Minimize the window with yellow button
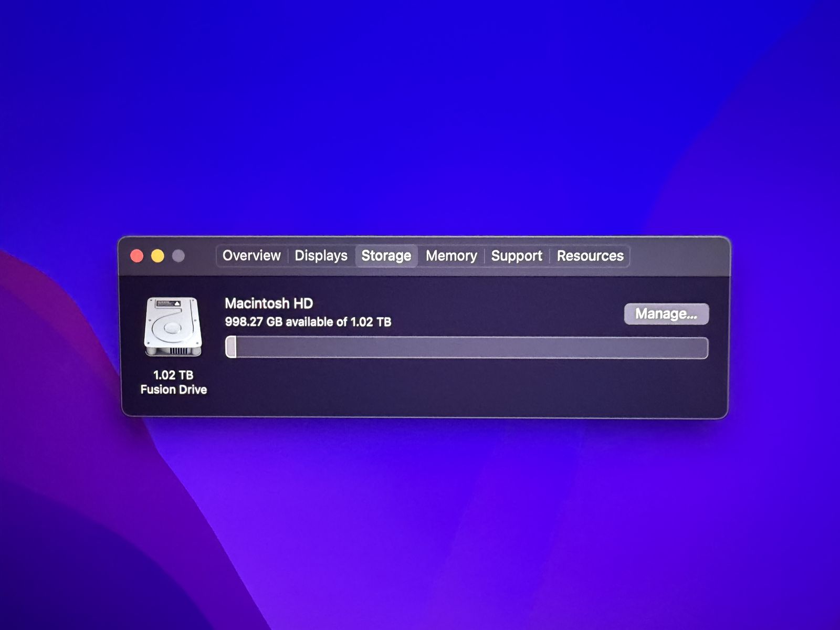The width and height of the screenshot is (840, 630). (x=157, y=256)
